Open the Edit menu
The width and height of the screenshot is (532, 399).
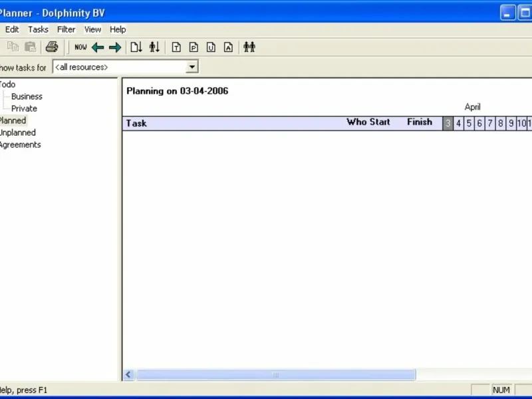[12, 29]
